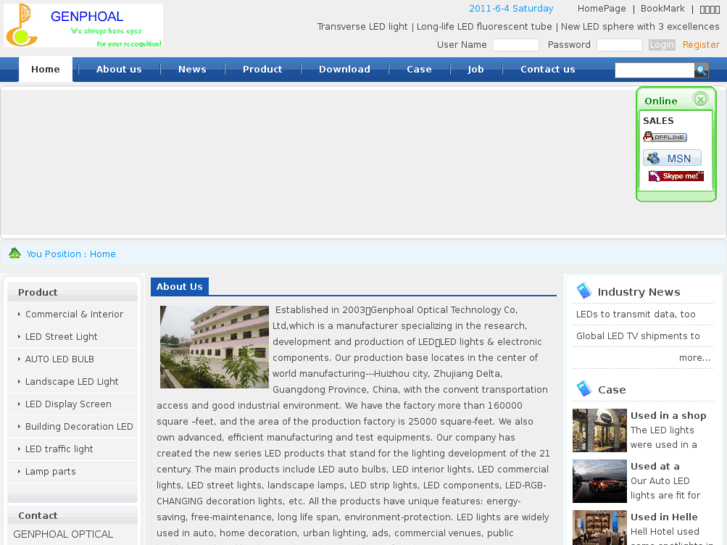This screenshot has width=727, height=545.
Task: Open the Home nav tab
Action: pyautogui.click(x=45, y=70)
